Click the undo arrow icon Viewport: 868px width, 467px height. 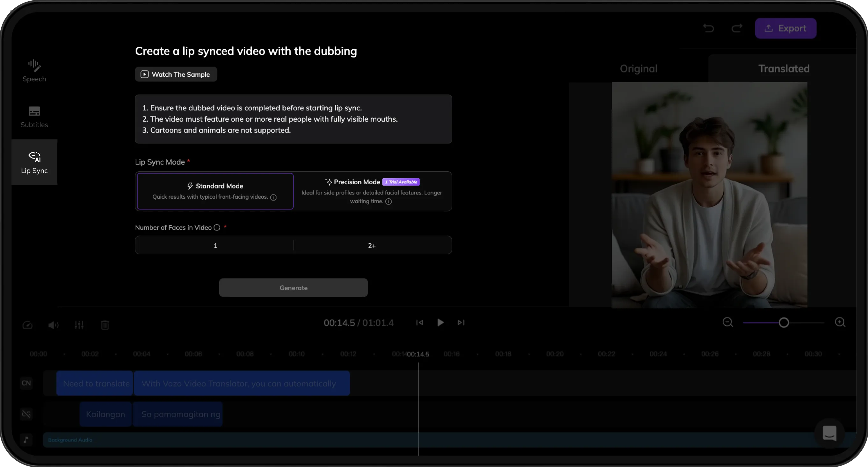tap(709, 28)
